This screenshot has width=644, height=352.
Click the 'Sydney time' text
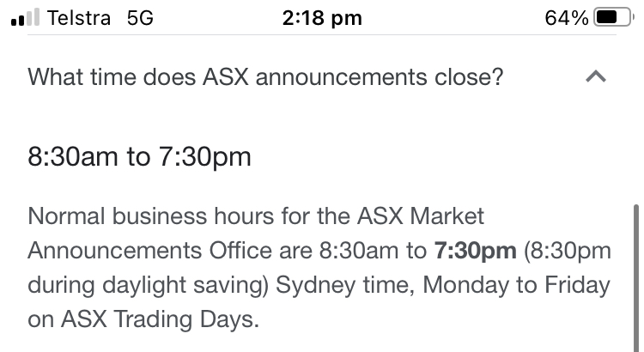click(344, 285)
